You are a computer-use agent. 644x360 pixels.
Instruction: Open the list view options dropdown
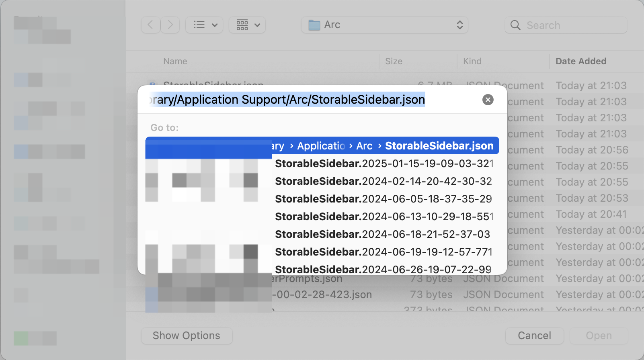[x=204, y=25]
